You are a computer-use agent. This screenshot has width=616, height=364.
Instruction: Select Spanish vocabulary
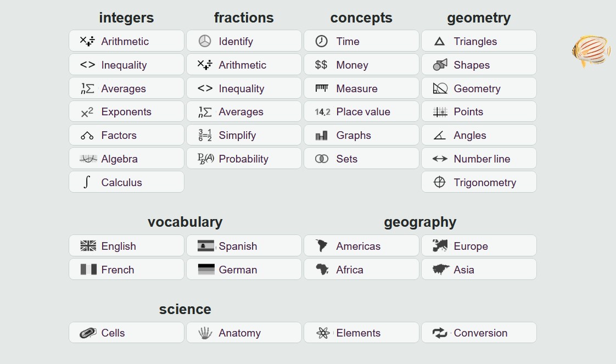pos(244,246)
